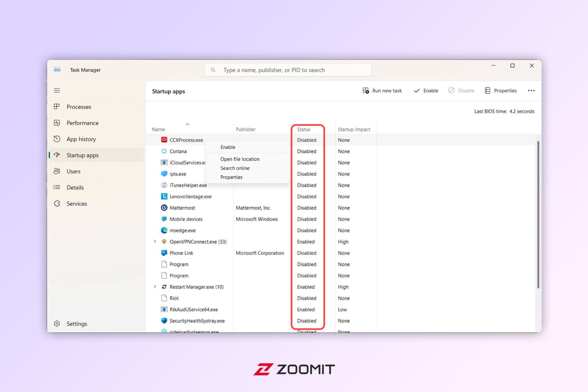Toggle Enabled status for RtkAudUService64.exe
The width and height of the screenshot is (588, 392).
point(307,309)
